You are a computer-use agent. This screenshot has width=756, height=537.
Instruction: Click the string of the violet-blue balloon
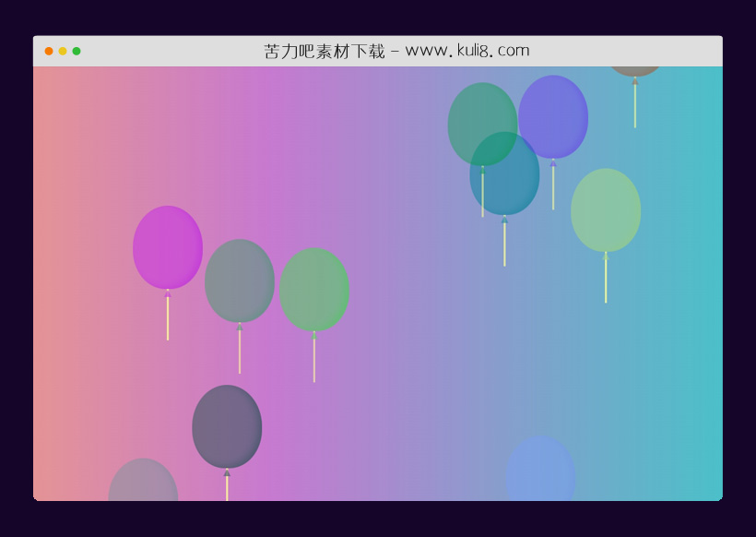tap(553, 188)
